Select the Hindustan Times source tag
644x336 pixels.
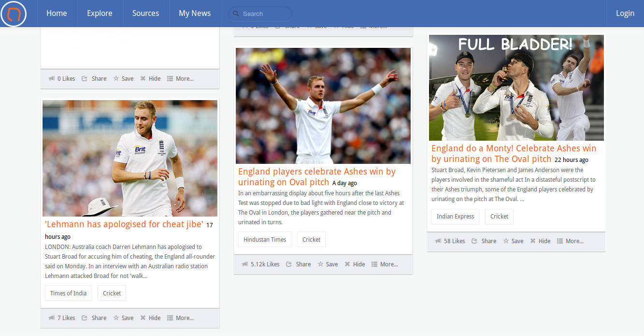click(x=265, y=239)
